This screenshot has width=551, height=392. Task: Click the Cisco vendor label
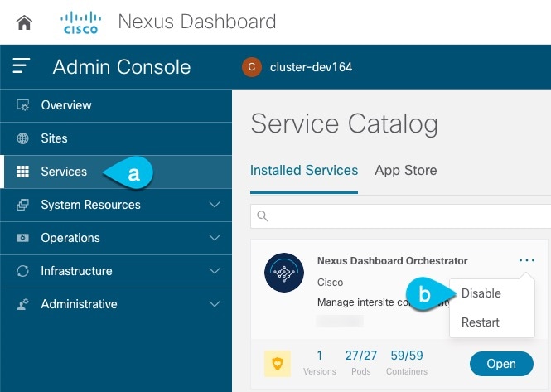tap(330, 283)
